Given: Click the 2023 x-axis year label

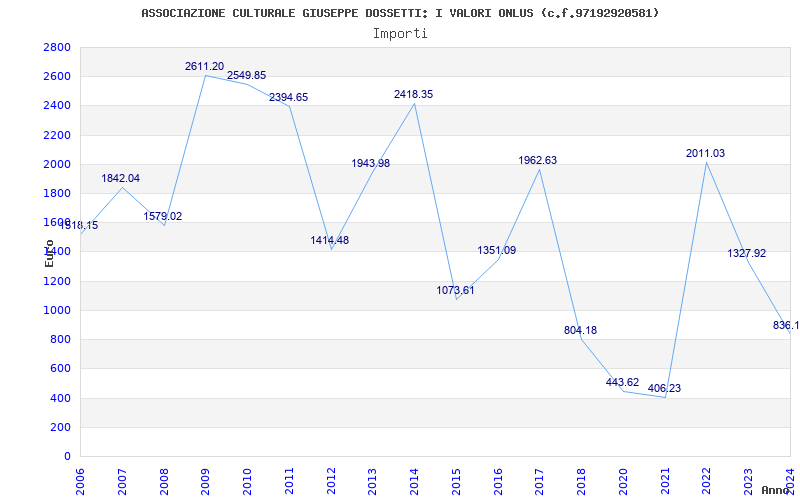Looking at the screenshot, I should pos(749,481).
